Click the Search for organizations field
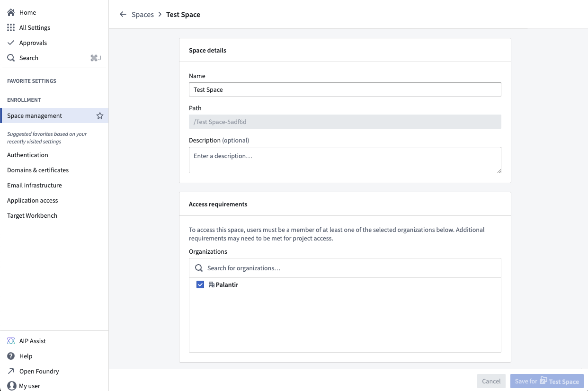The width and height of the screenshot is (588, 391). [x=345, y=268]
